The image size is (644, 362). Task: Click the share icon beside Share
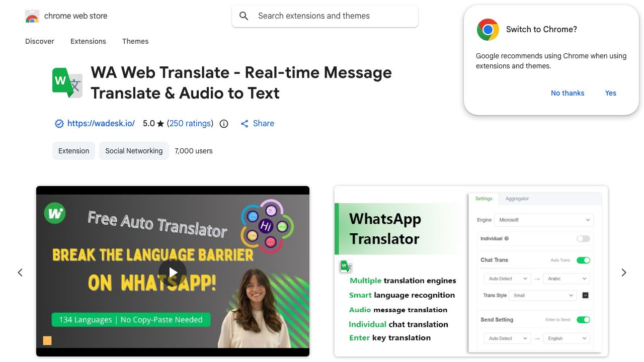pos(245,124)
